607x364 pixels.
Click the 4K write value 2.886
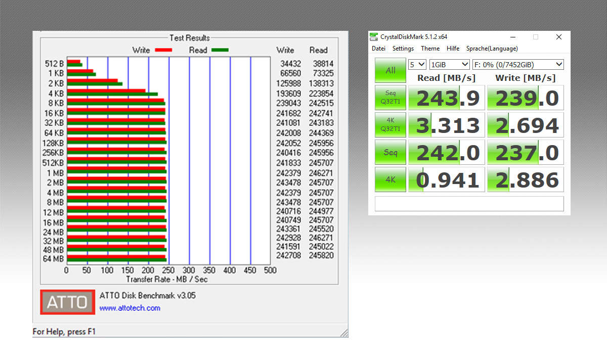(526, 179)
